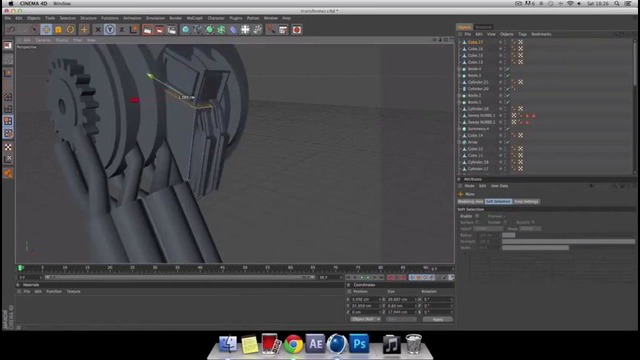The image size is (640, 360).
Task: Click the Cube primitive icon
Action: point(185,29)
